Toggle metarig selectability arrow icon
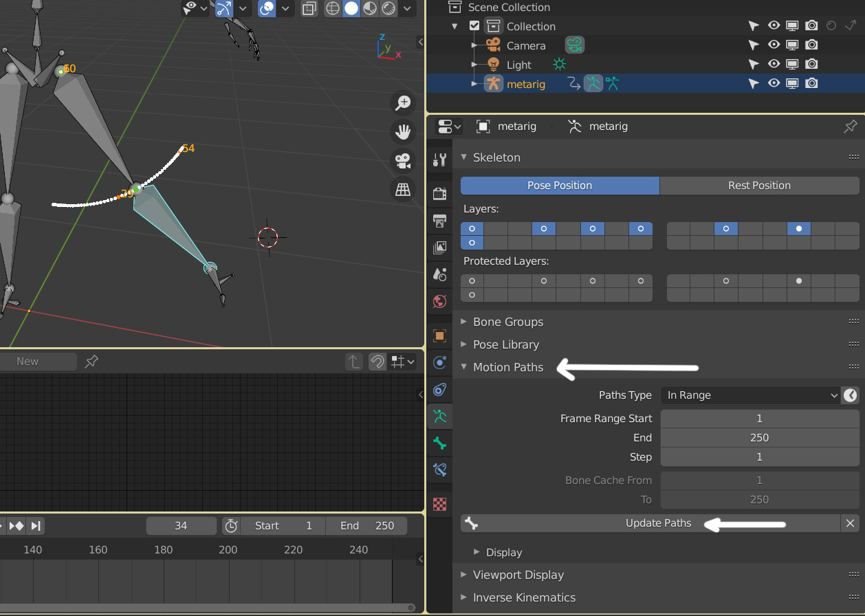Image resolution: width=865 pixels, height=616 pixels. pyautogui.click(x=754, y=84)
